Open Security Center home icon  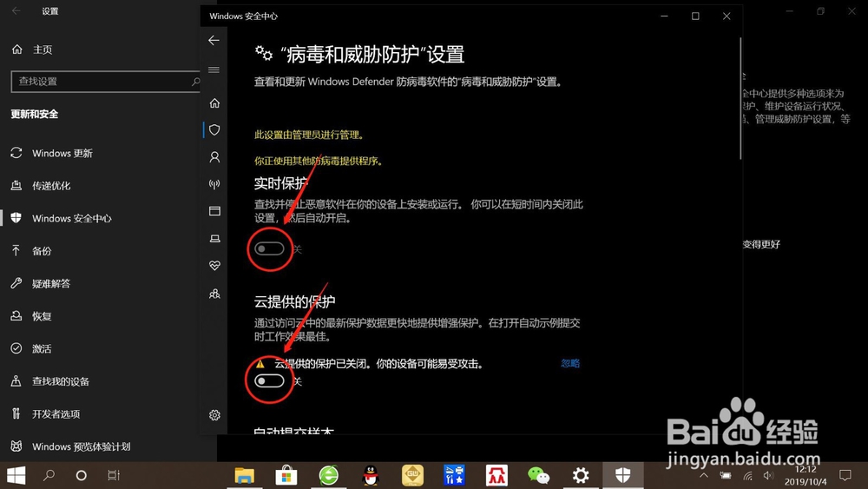214,103
